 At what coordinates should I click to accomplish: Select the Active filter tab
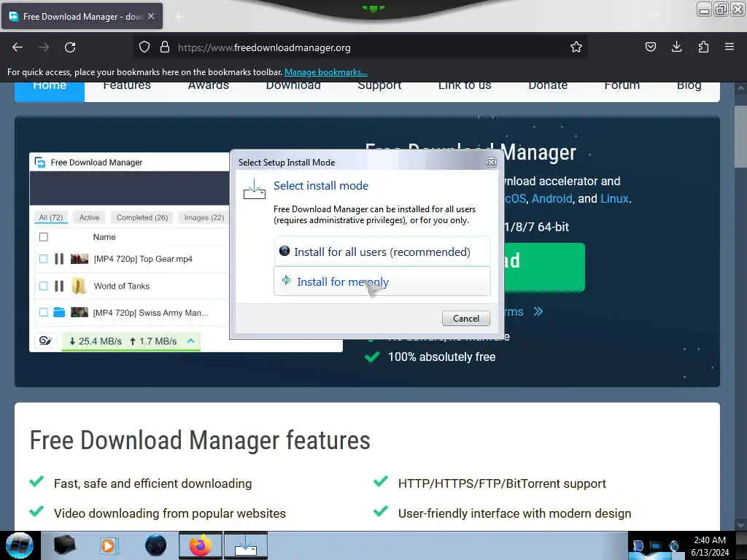(x=89, y=217)
